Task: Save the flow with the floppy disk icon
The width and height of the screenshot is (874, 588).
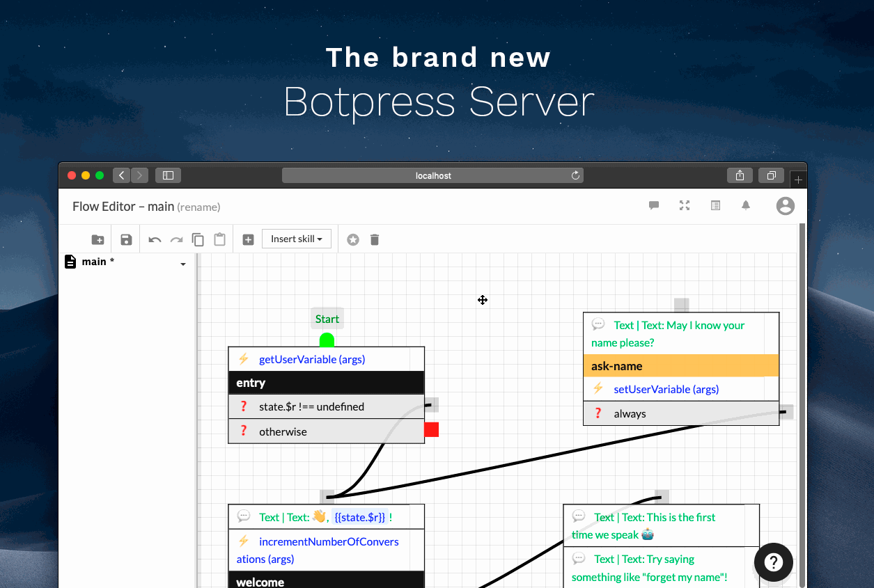Action: coord(126,240)
